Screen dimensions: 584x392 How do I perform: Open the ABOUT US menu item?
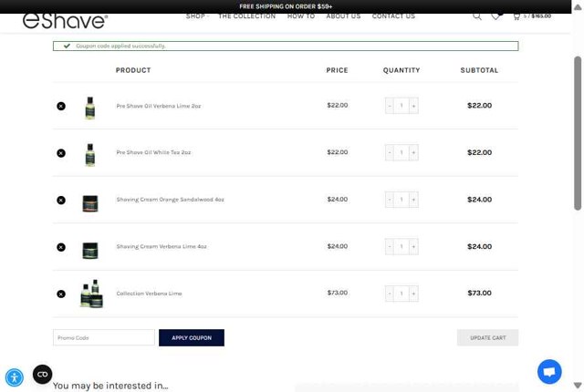pos(343,16)
